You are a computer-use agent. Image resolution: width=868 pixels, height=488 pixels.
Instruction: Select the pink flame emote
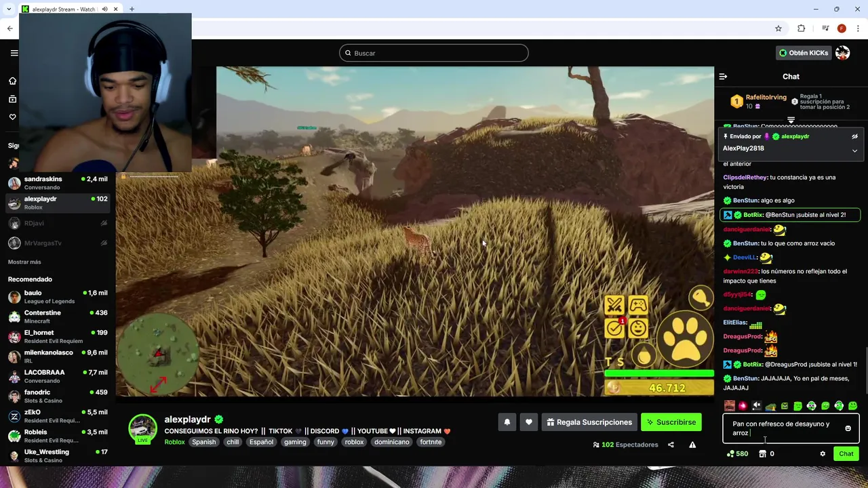(743, 406)
